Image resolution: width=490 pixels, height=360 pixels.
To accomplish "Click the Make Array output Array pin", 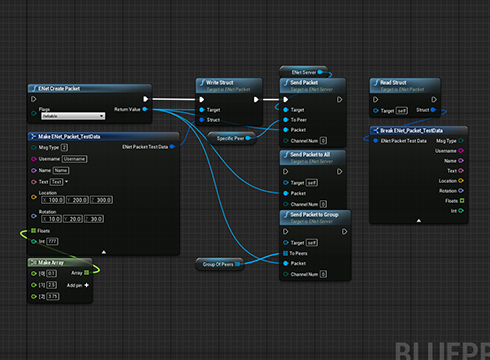I will tap(87, 273).
